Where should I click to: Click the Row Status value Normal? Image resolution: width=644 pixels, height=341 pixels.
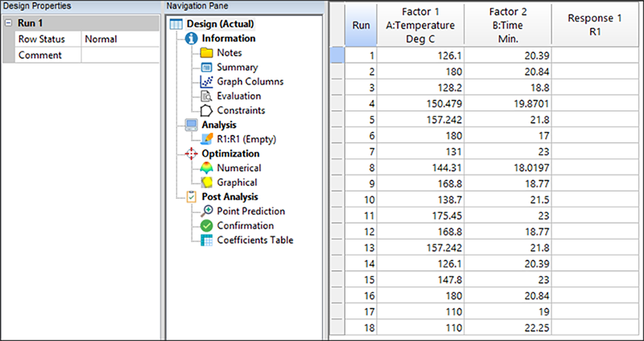[x=119, y=39]
